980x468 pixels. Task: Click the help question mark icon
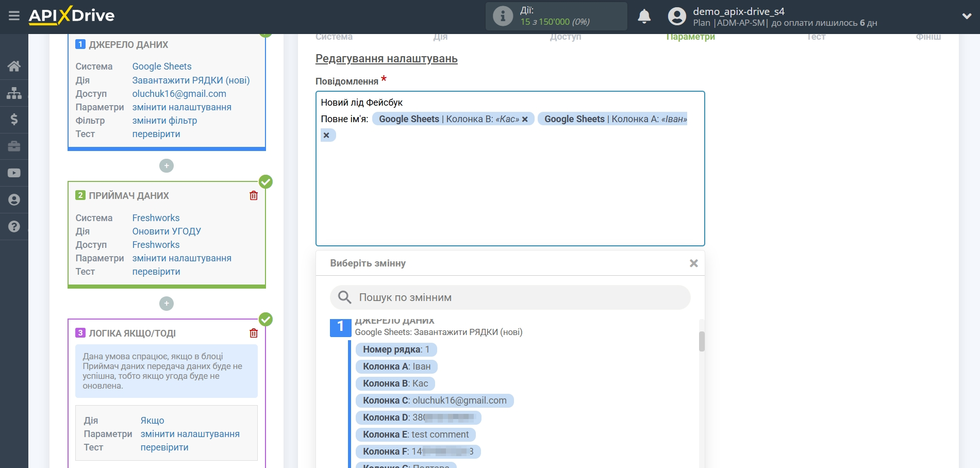click(x=14, y=226)
